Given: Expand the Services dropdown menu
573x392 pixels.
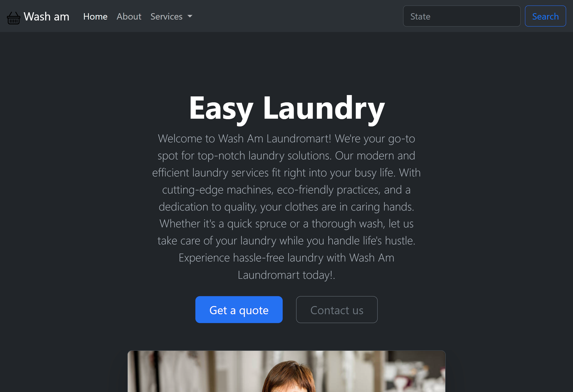Looking at the screenshot, I should pyautogui.click(x=171, y=16).
